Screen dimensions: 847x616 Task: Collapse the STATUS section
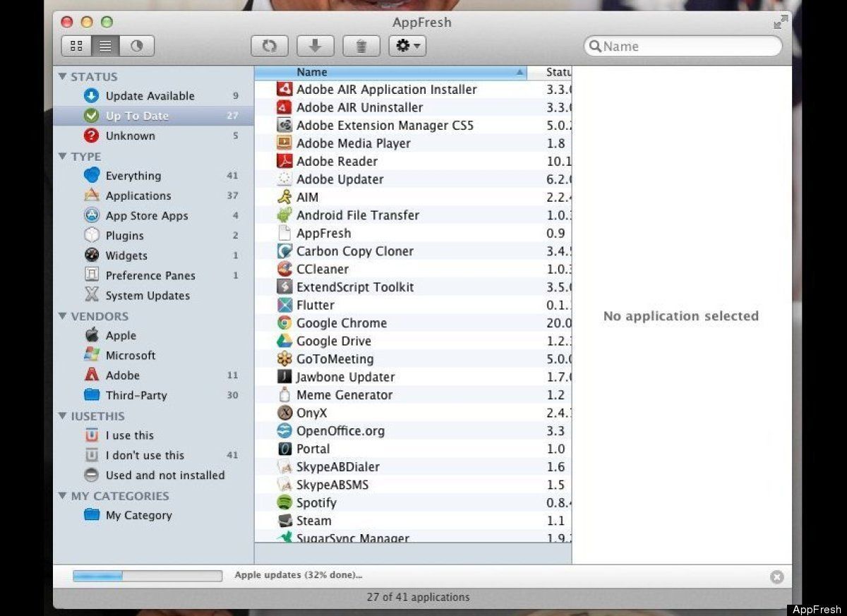63,76
